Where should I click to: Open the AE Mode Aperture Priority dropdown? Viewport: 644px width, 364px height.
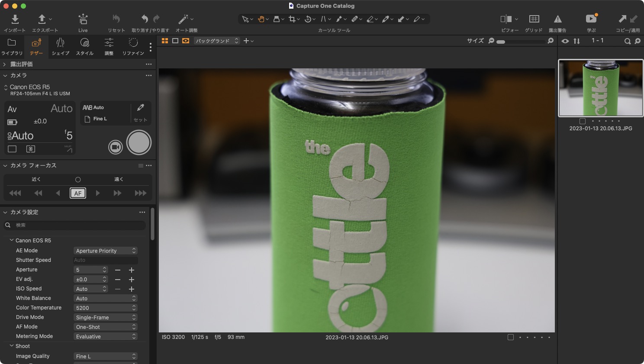point(106,251)
